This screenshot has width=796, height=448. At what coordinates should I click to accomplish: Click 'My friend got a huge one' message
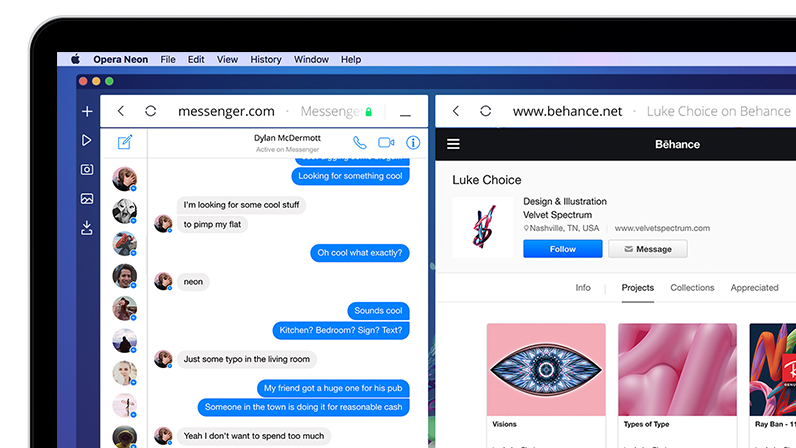tap(333, 388)
